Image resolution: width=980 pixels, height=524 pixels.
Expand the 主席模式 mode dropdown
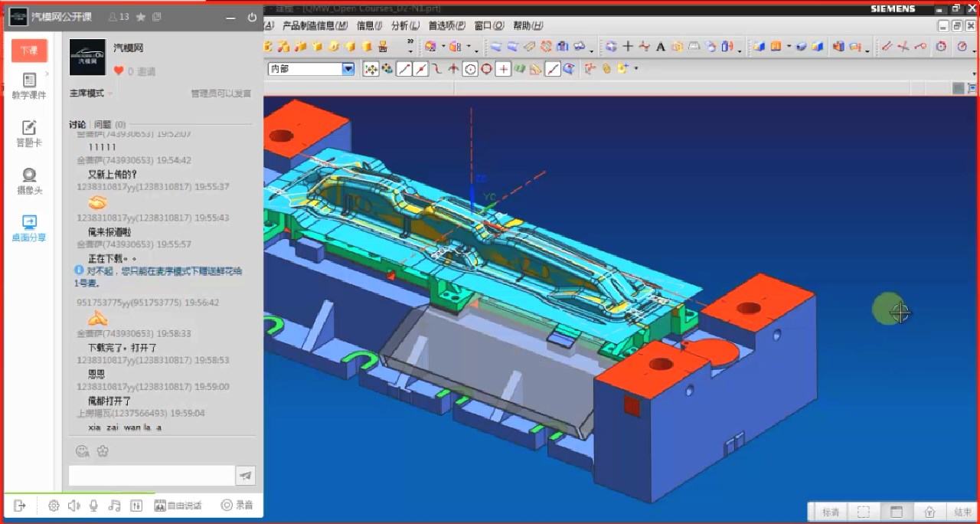click(x=90, y=93)
